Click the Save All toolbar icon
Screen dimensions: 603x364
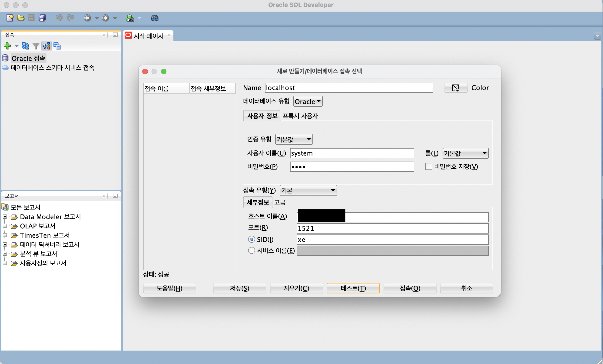(42, 18)
